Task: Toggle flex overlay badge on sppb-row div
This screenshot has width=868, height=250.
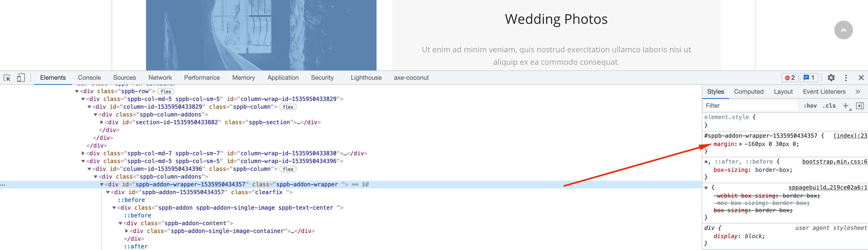Action: click(165, 91)
